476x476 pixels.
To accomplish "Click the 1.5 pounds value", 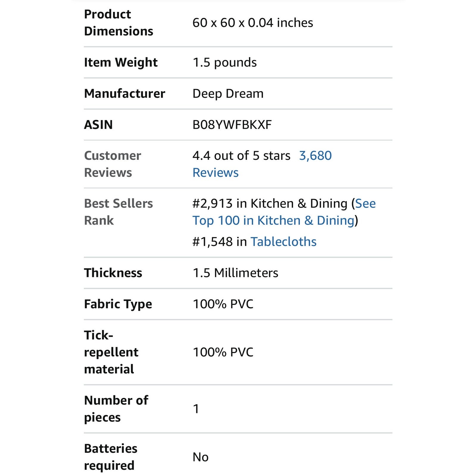I will point(225,62).
